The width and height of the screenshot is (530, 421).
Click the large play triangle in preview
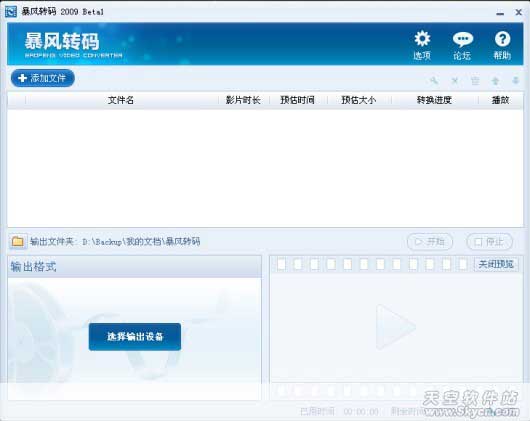coord(394,327)
